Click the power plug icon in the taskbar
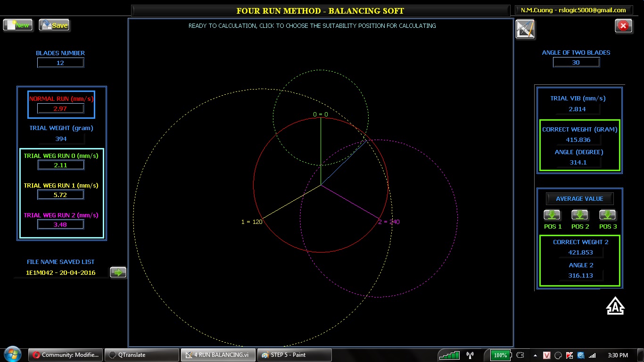 tap(520, 355)
